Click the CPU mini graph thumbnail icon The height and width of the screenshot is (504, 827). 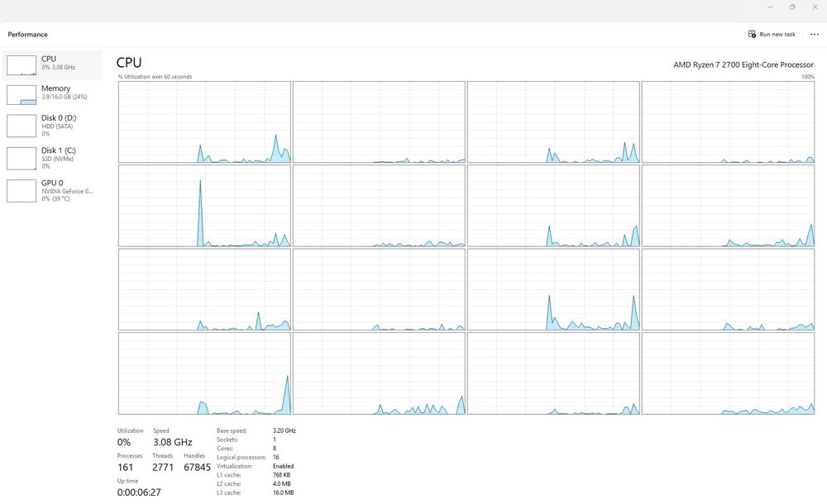pyautogui.click(x=22, y=65)
